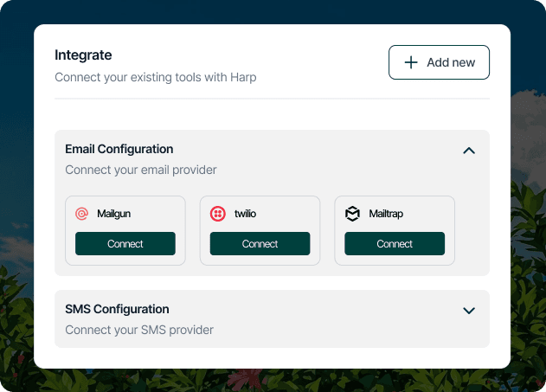Click 'Connect your SMS provider' subtitle
Screen dimensions: 546x392
(x=139, y=330)
